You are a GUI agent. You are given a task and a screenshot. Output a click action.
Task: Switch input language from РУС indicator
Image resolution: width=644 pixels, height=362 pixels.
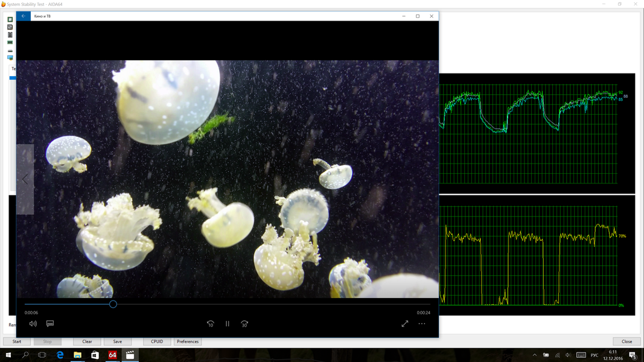595,355
